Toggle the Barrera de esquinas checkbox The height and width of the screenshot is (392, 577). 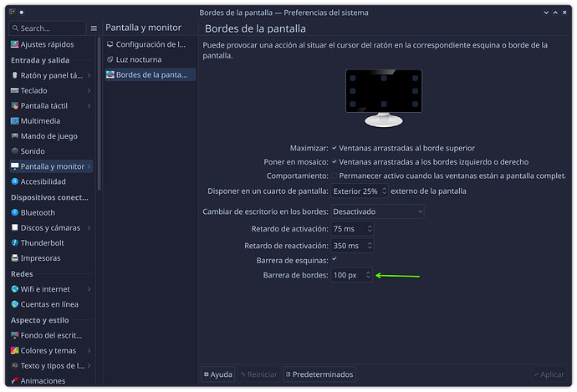pos(334,259)
